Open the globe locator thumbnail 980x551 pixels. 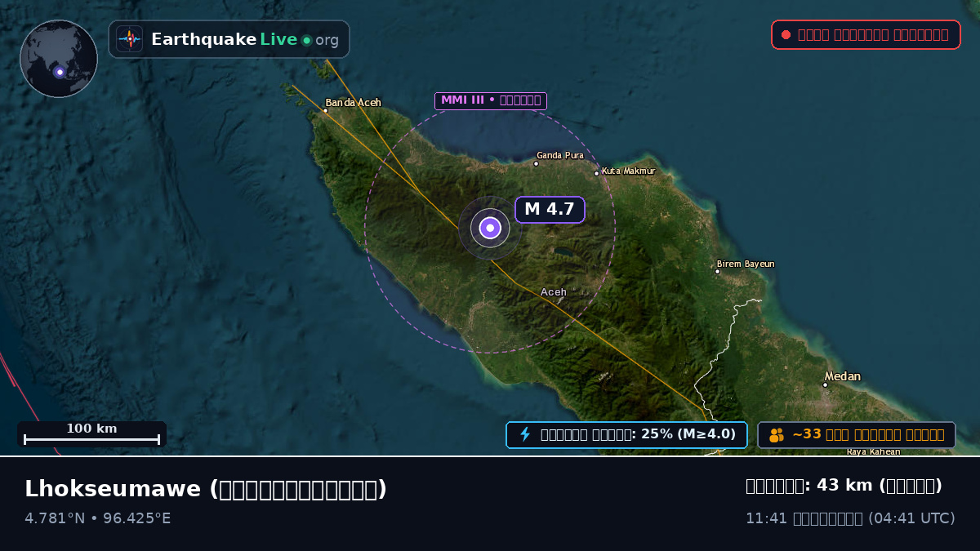pyautogui.click(x=59, y=59)
